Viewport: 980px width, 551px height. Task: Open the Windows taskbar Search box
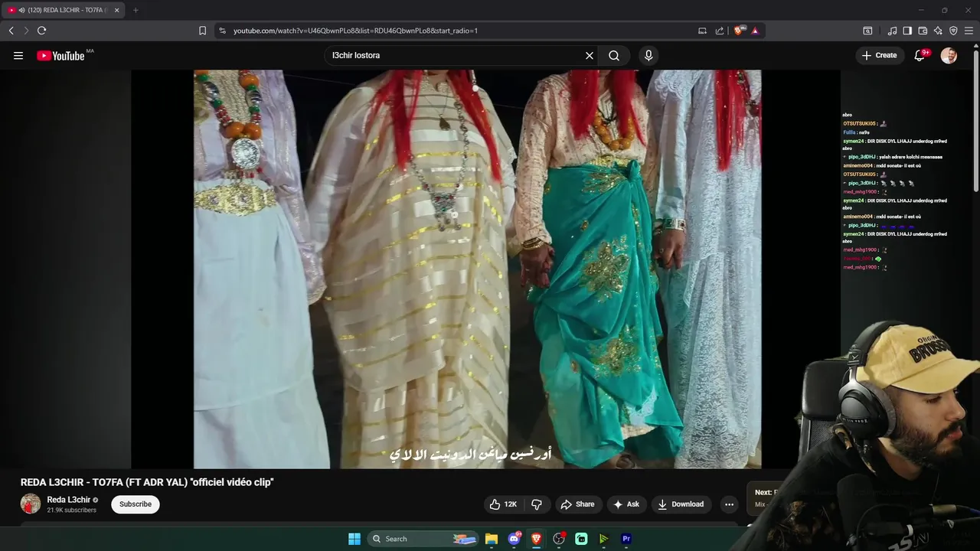(x=423, y=539)
